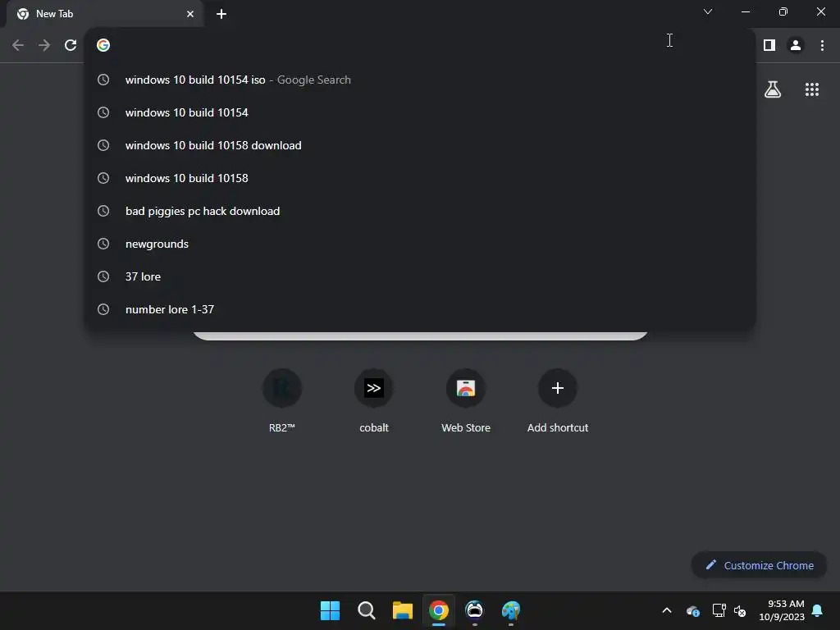Open Chrome Labs flask icon
Image resolution: width=840 pixels, height=630 pixels.
tap(773, 89)
